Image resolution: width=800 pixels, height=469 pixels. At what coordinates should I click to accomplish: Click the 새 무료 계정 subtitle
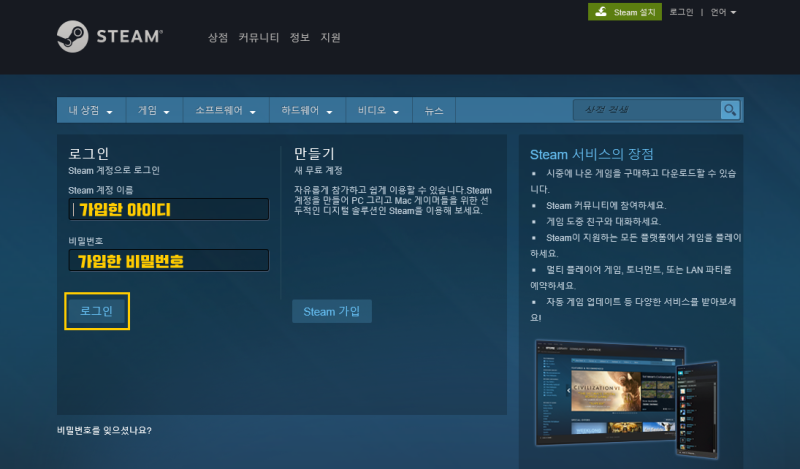coord(318,170)
